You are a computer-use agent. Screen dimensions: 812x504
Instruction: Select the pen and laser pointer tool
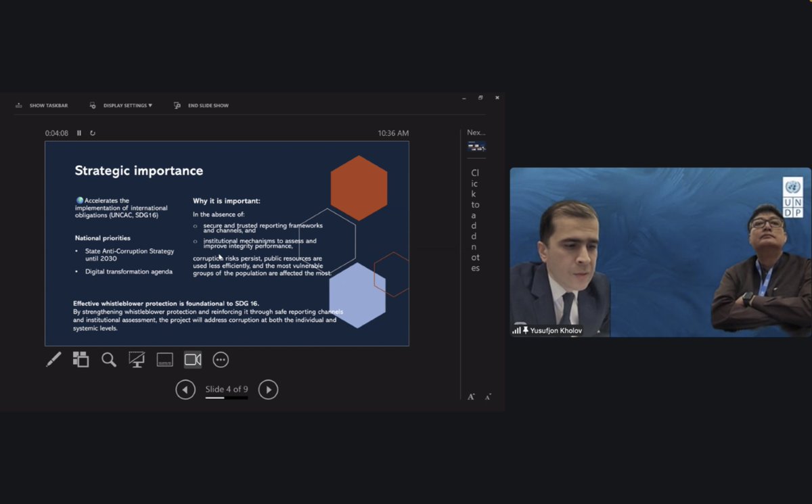point(53,359)
